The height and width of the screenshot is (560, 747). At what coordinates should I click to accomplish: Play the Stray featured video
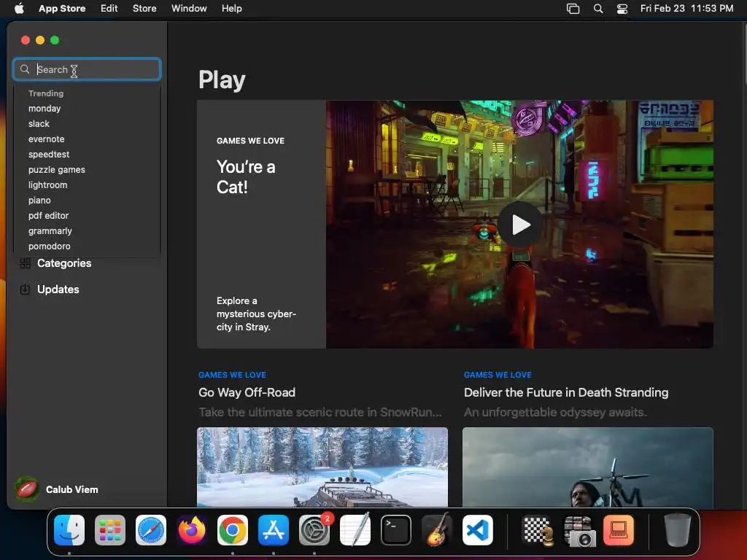[520, 225]
